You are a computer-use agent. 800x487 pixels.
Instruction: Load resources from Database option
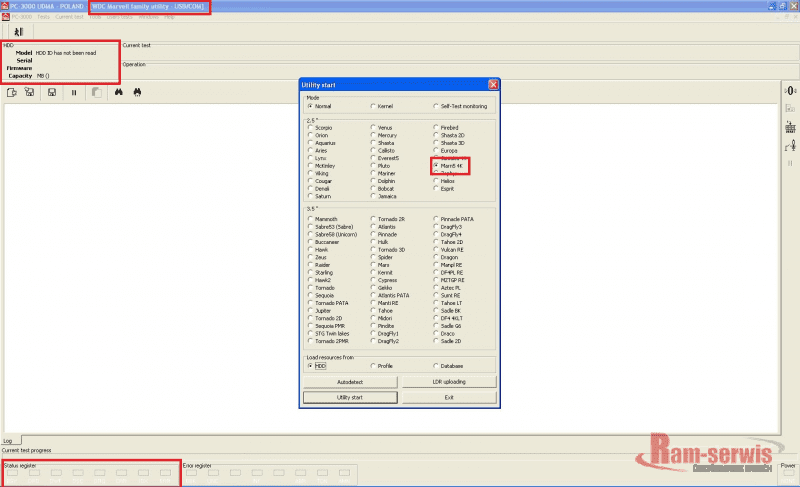pyautogui.click(x=436, y=365)
